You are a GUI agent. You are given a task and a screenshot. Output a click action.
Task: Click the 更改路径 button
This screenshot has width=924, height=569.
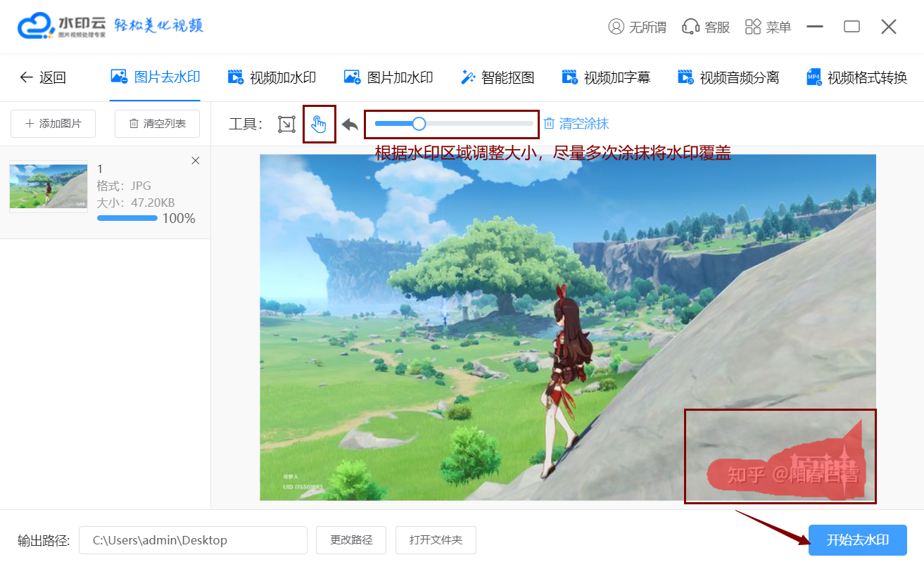coord(351,540)
